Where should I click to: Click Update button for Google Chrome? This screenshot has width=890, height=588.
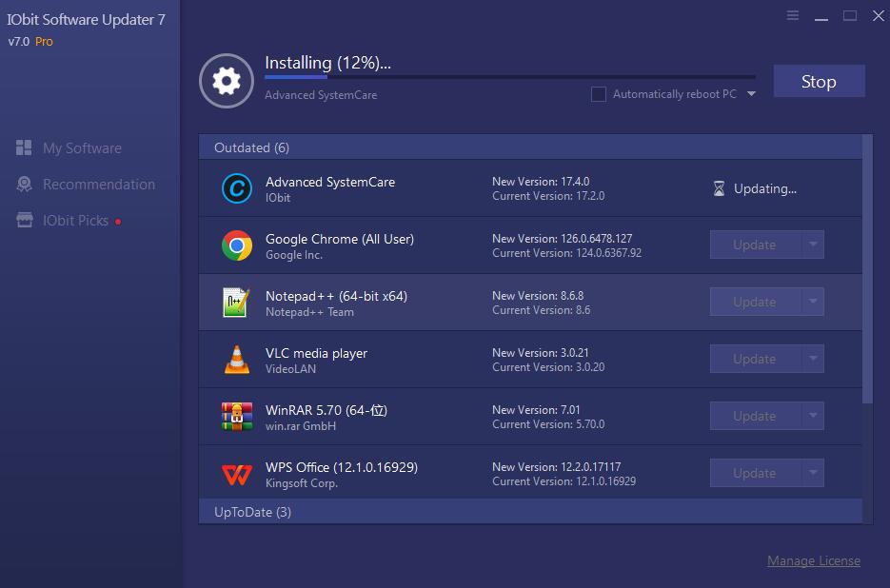tap(756, 245)
